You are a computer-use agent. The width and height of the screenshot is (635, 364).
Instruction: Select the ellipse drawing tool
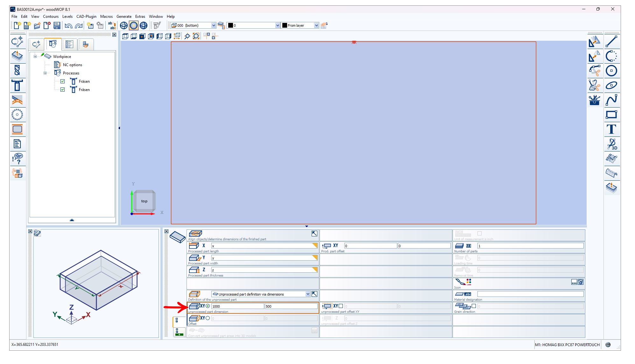click(x=611, y=85)
